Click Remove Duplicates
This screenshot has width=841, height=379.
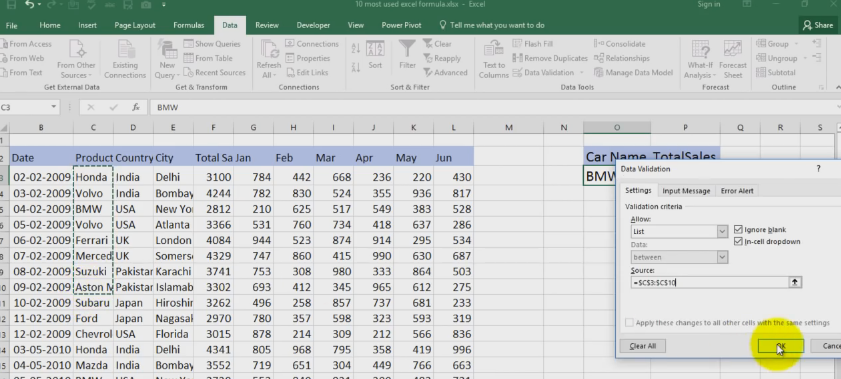pyautogui.click(x=550, y=58)
